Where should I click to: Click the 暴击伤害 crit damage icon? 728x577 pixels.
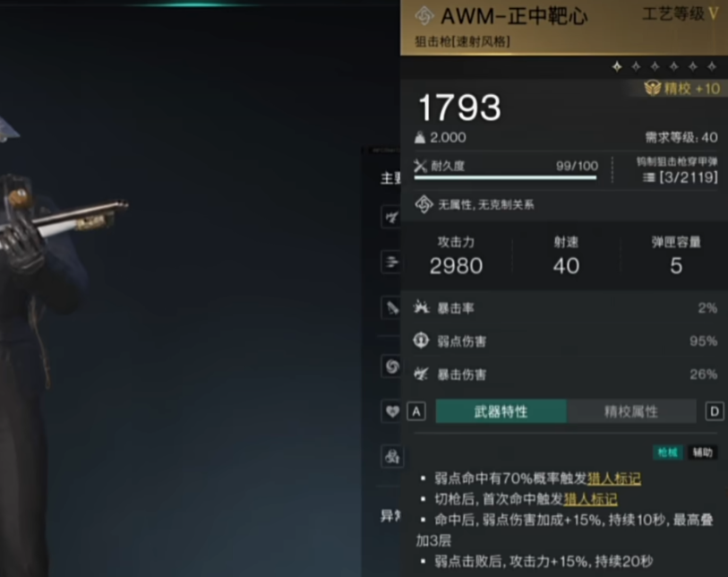coord(421,374)
